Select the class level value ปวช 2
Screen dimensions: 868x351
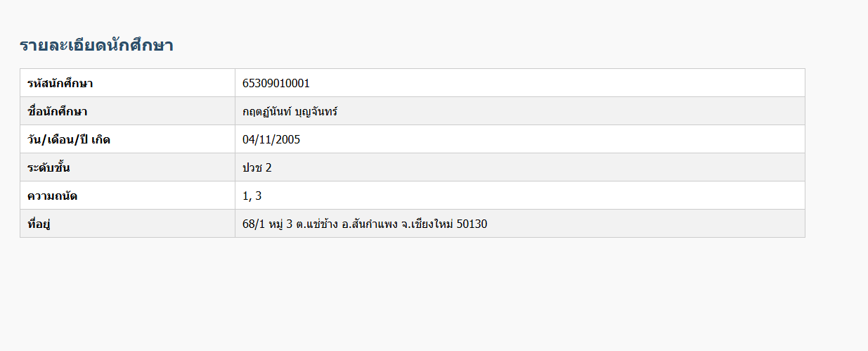257,167
